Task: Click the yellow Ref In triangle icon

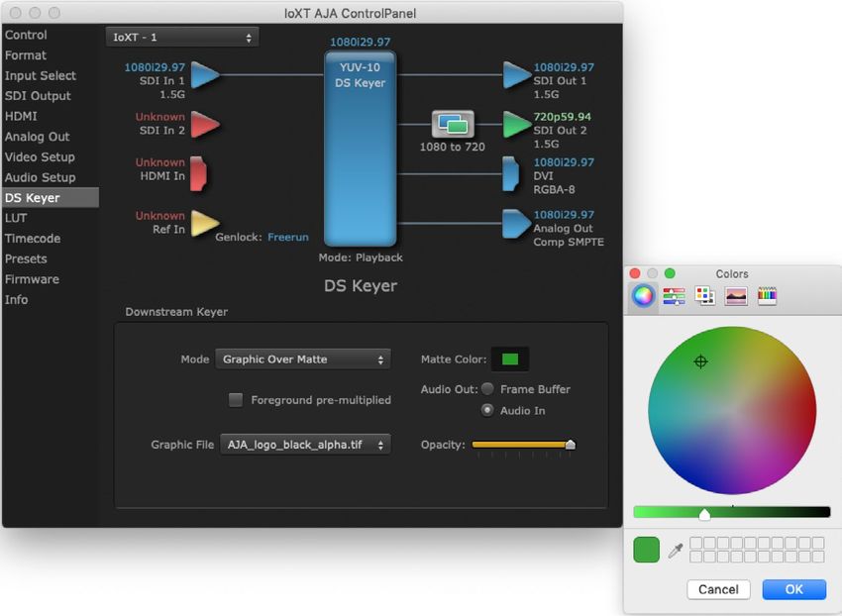Action: [x=205, y=223]
